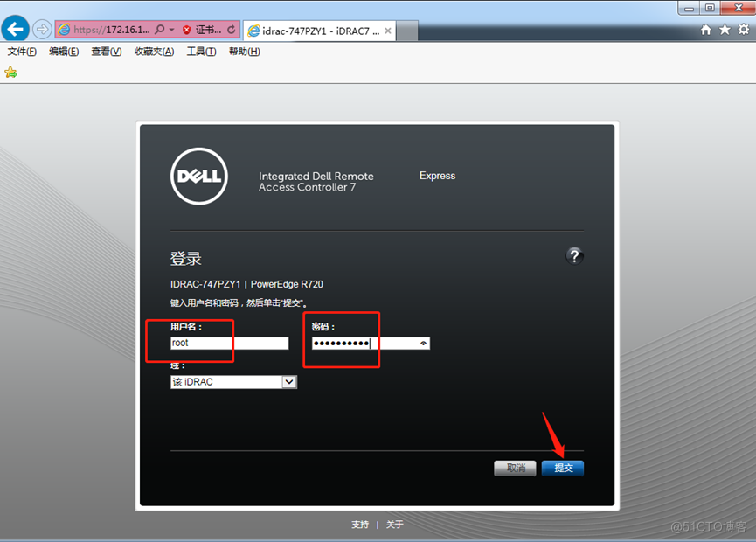Click the Dell logo

[198, 176]
